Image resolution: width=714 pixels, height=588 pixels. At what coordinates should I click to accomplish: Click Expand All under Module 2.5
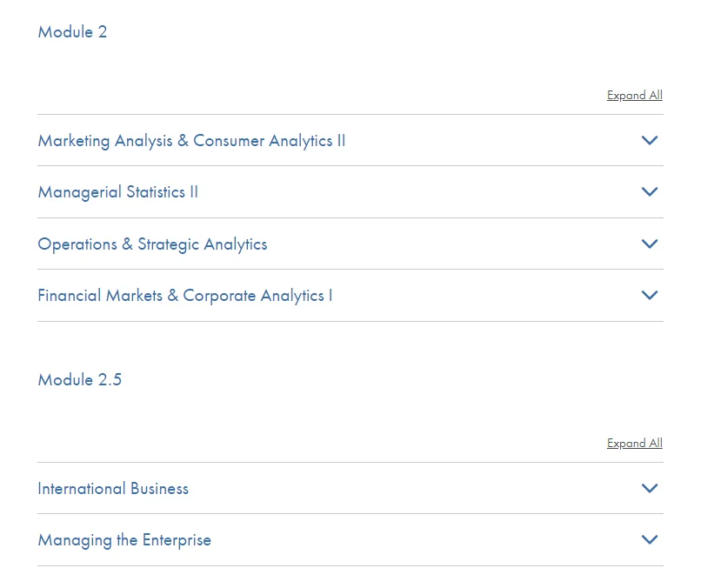click(x=634, y=444)
